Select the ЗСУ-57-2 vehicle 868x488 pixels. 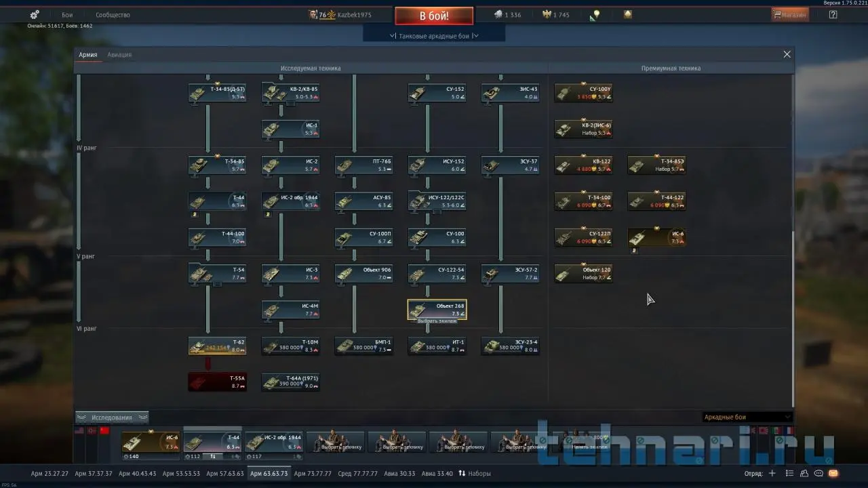(x=510, y=274)
